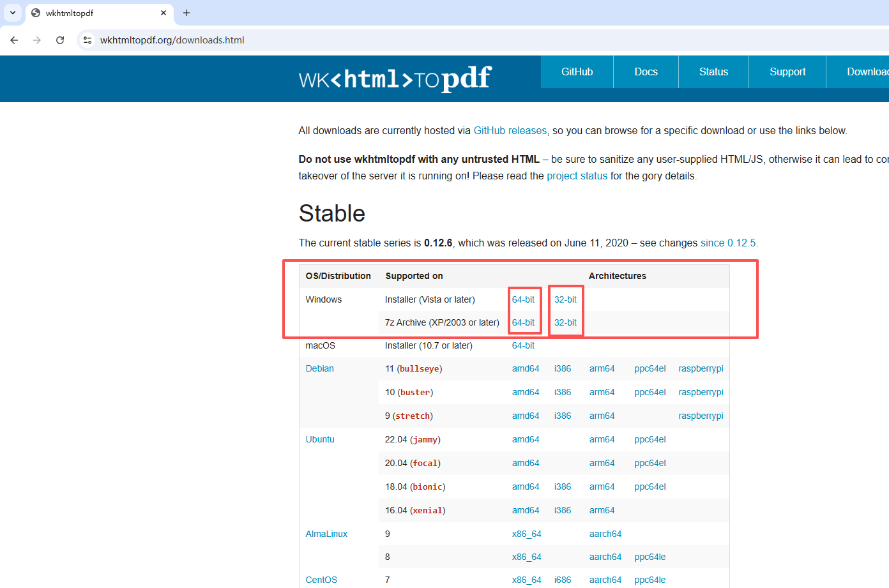The width and height of the screenshot is (889, 588).
Task: Click the browser back arrow
Action: click(x=14, y=40)
